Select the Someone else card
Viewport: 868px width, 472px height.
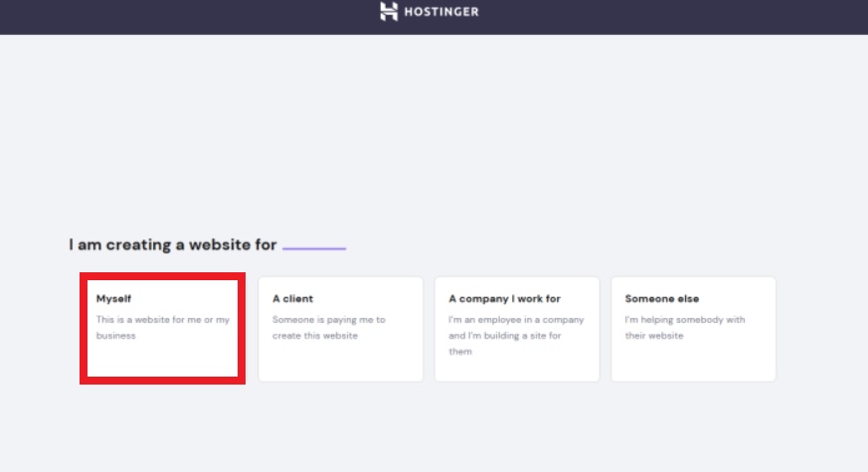coord(693,329)
